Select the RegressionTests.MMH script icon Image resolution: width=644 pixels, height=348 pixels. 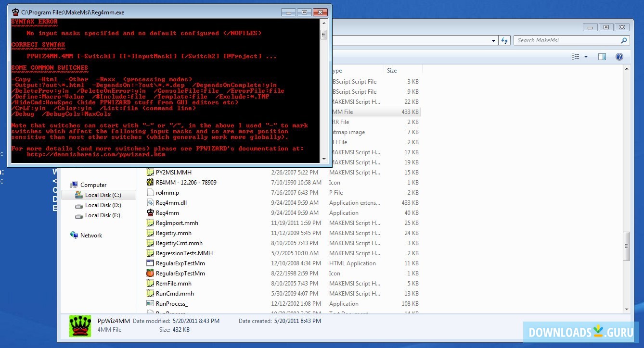150,253
